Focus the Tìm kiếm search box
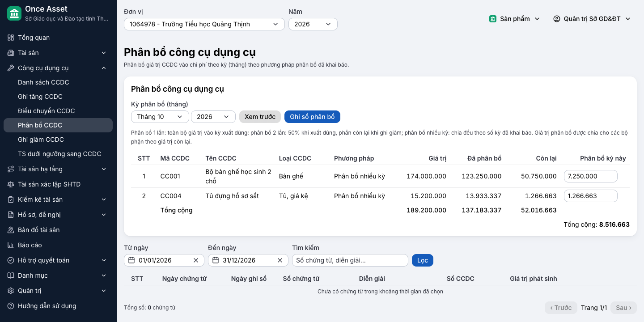 350,260
